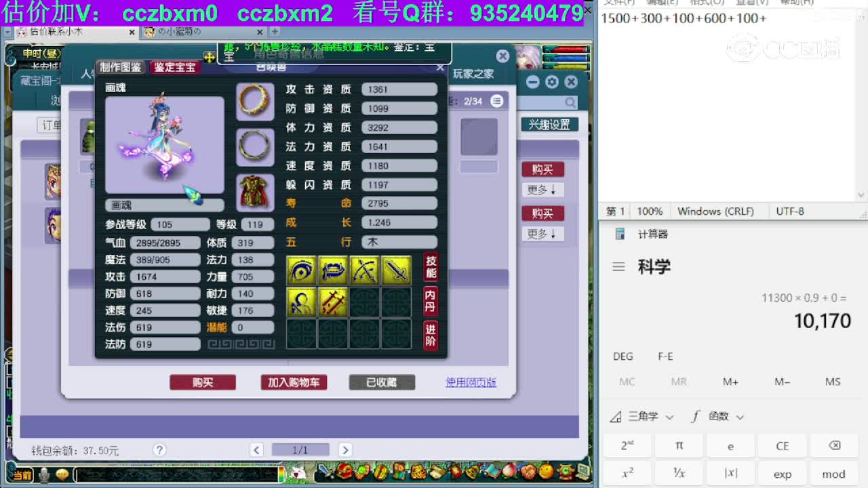Click the calculator backspace key
This screenshot has height=488, width=868.
tap(834, 446)
